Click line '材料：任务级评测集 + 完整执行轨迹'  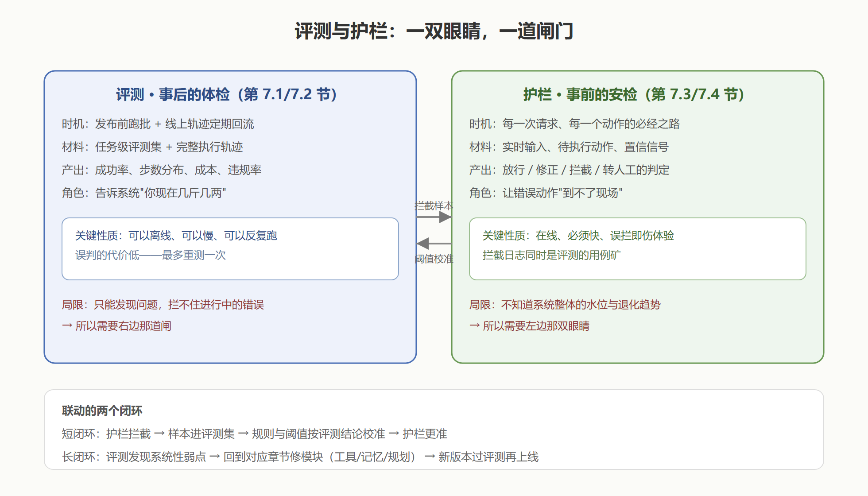152,147
